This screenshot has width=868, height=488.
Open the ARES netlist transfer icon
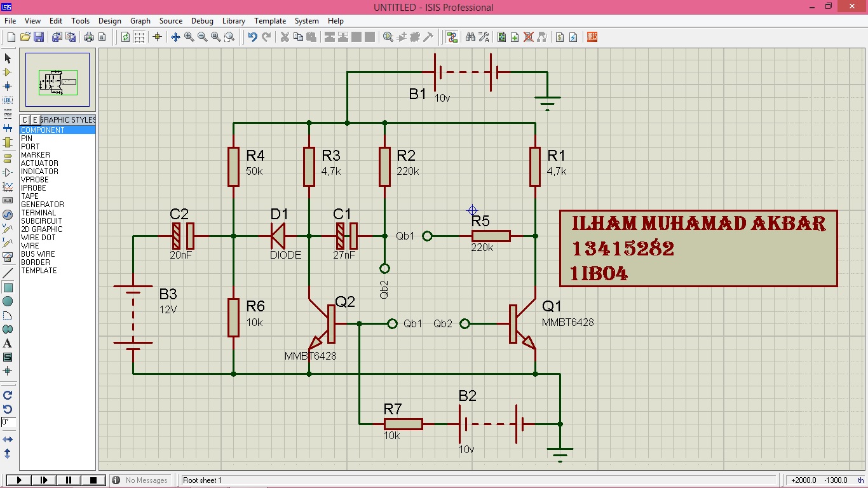coord(591,36)
